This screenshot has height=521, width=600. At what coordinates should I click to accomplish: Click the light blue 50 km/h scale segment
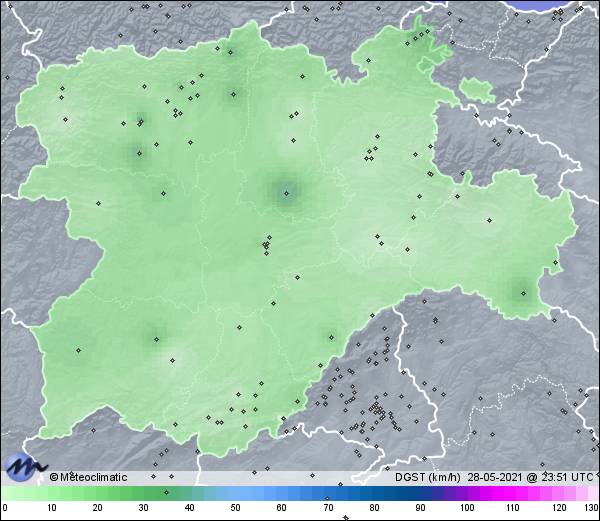235,494
